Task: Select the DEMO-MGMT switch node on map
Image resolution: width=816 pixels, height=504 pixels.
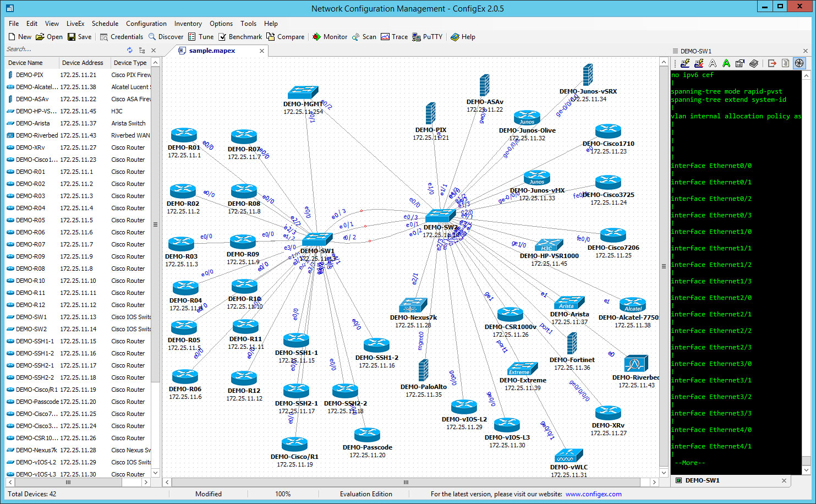Action: pyautogui.click(x=303, y=92)
